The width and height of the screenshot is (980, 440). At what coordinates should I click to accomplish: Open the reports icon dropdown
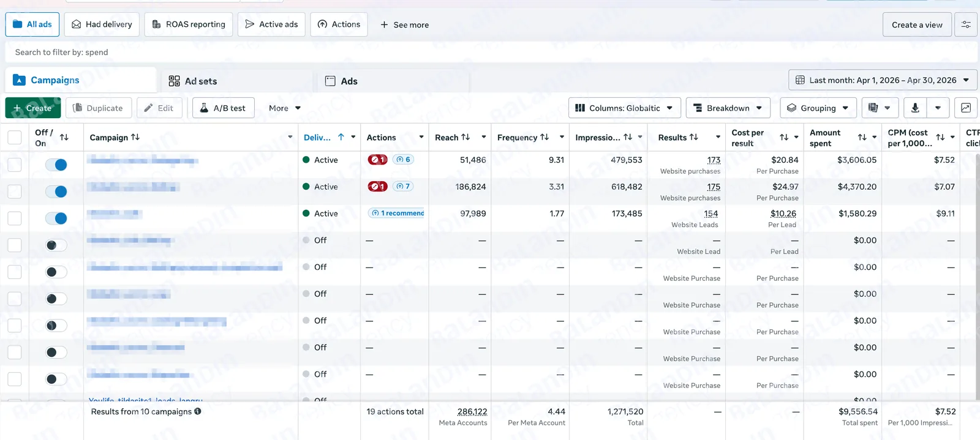880,108
